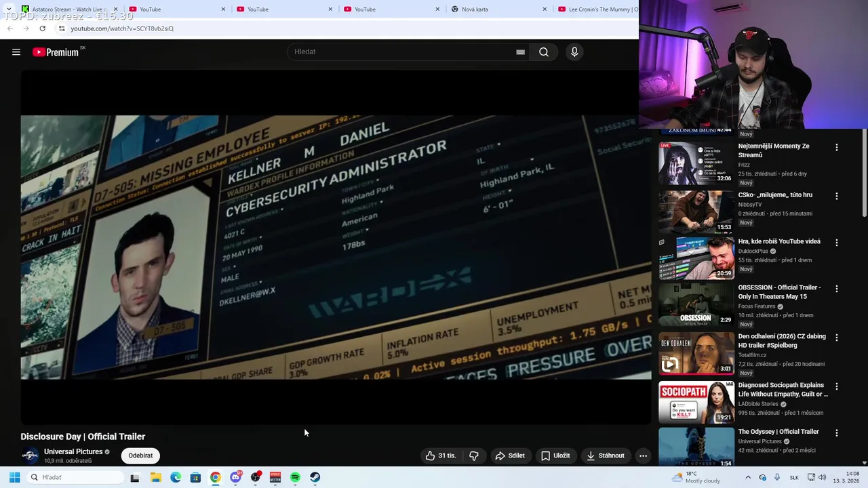Close the Nová karta tab

pos(545,9)
